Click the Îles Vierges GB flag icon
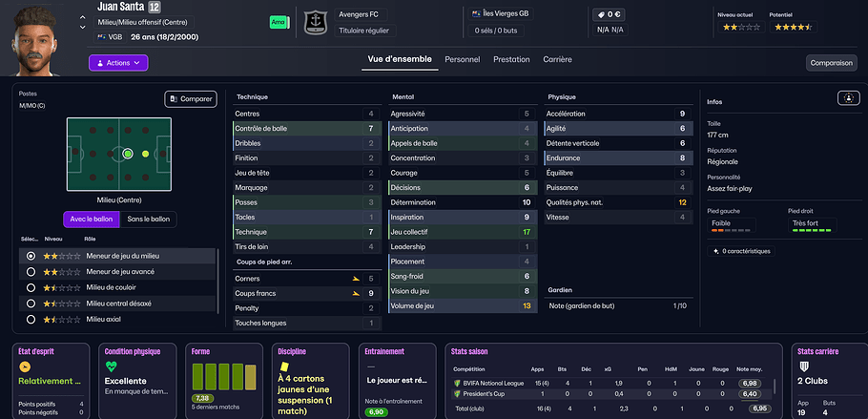 coord(477,13)
